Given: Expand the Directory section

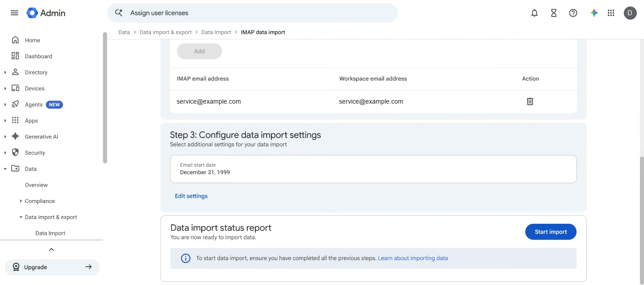Looking at the screenshot, I should (5, 72).
